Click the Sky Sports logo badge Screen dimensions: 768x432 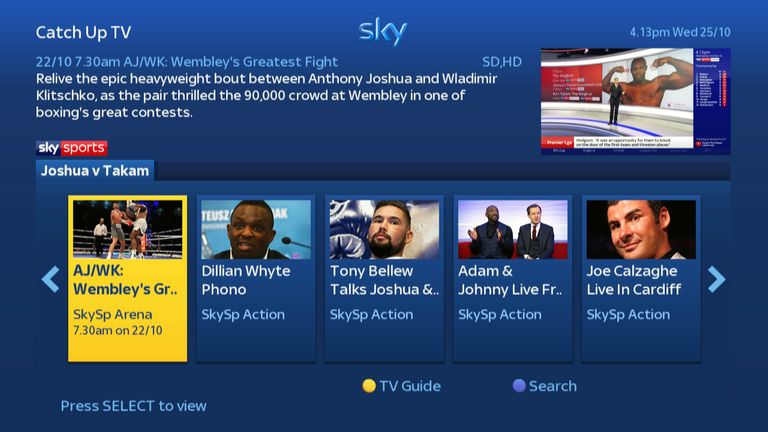(72, 148)
